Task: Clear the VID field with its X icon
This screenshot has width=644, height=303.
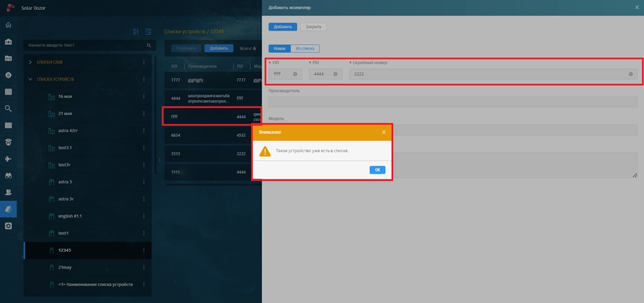Action: coord(295,74)
